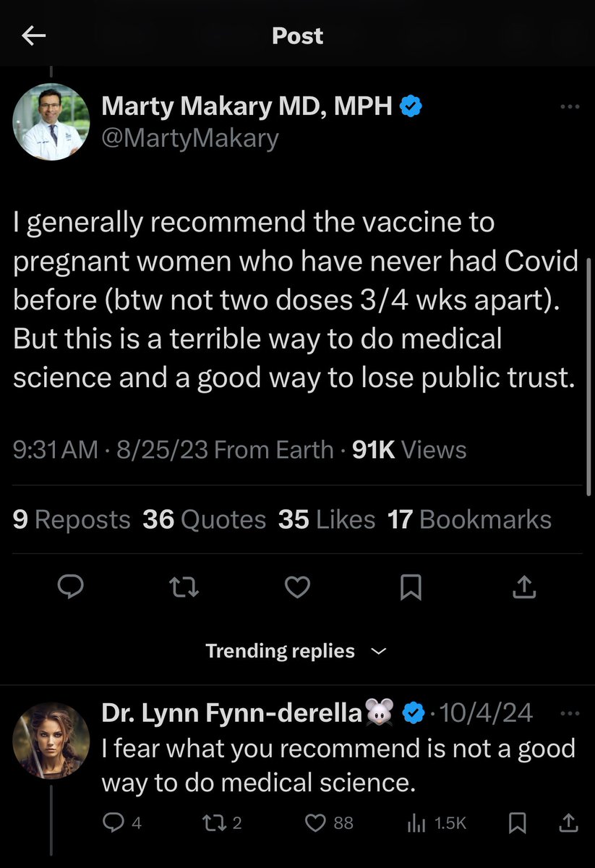Open three-dot menu on Marty Makary's post
Image resolution: width=595 pixels, height=868 pixels.
(570, 107)
